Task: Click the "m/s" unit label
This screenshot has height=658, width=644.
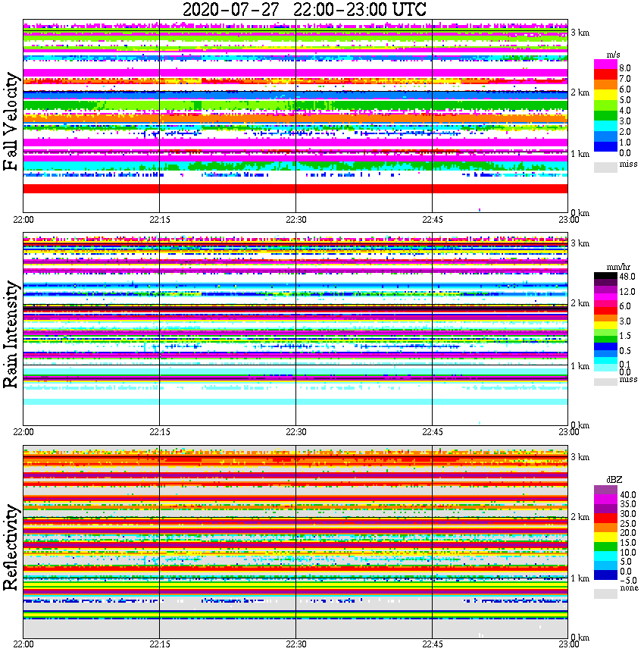Action: [613, 55]
